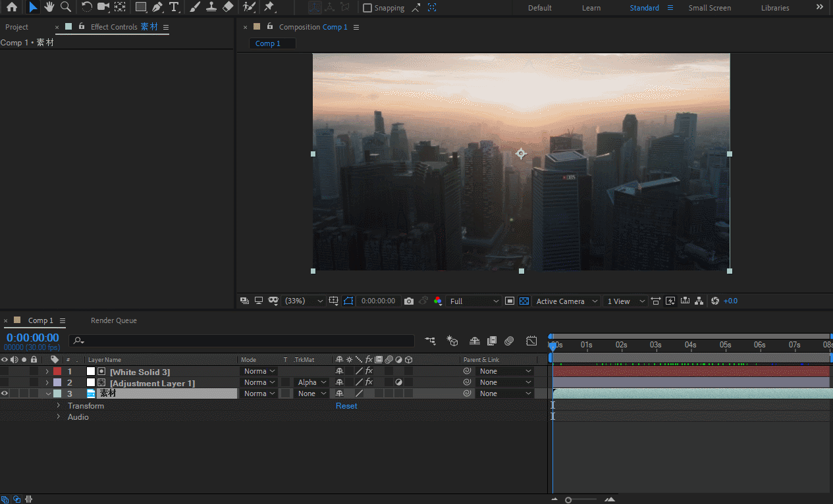Switch to the Project tab
This screenshot has width=833, height=504.
[x=17, y=27]
